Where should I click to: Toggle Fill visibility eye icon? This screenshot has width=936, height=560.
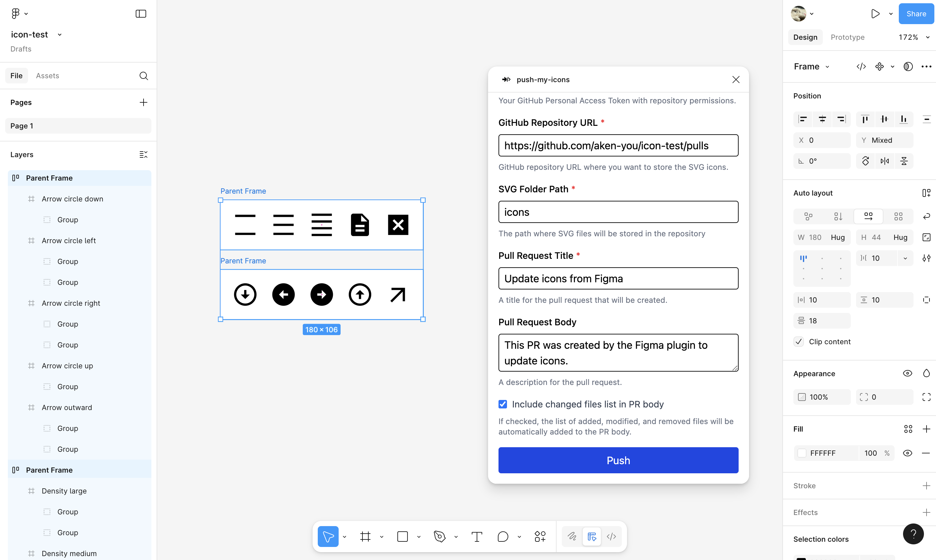tap(907, 453)
